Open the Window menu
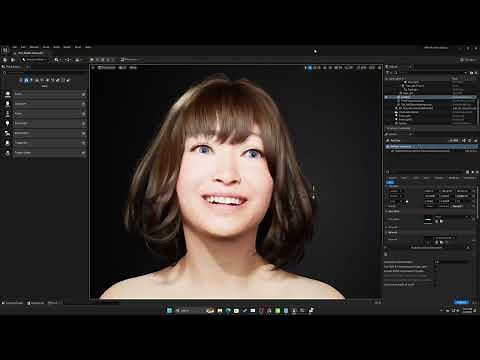 [34, 47]
